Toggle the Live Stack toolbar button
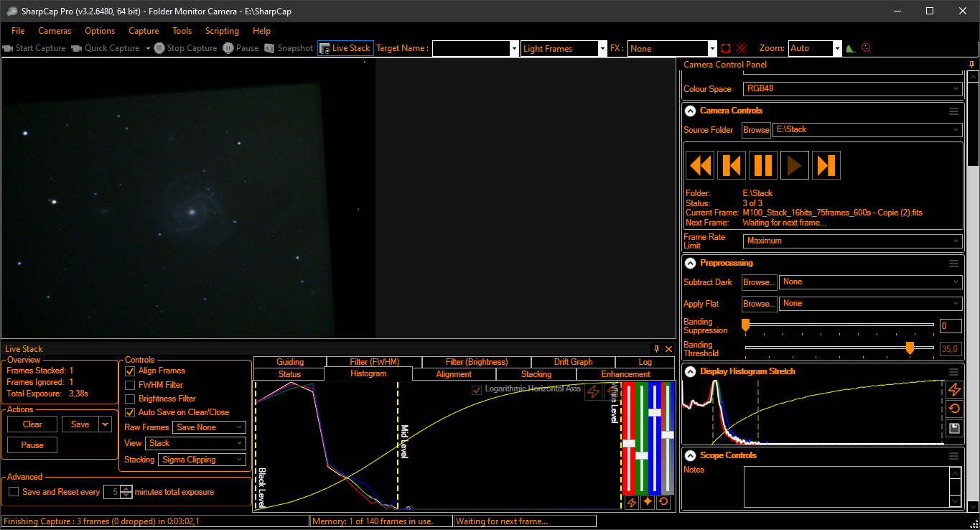 [x=345, y=48]
